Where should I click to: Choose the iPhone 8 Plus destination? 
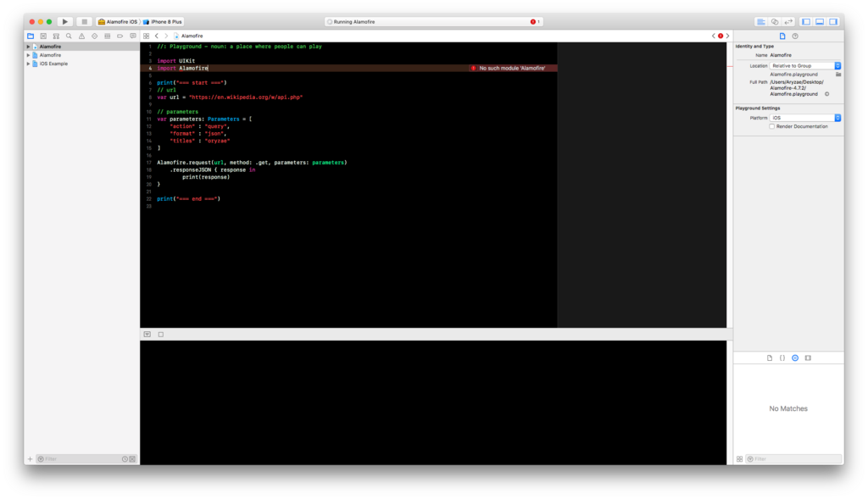click(x=163, y=21)
